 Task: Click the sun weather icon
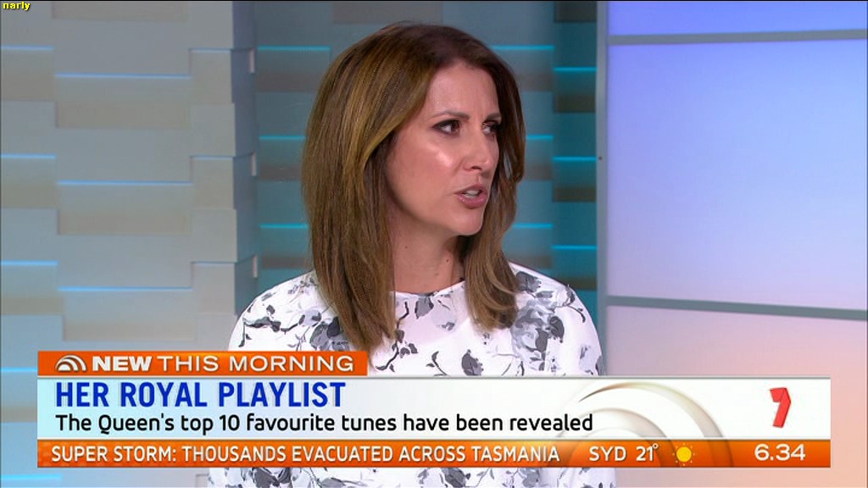pyautogui.click(x=683, y=454)
